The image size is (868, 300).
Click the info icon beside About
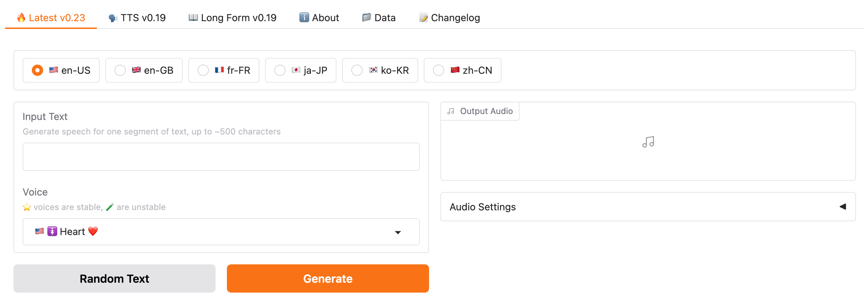(304, 18)
